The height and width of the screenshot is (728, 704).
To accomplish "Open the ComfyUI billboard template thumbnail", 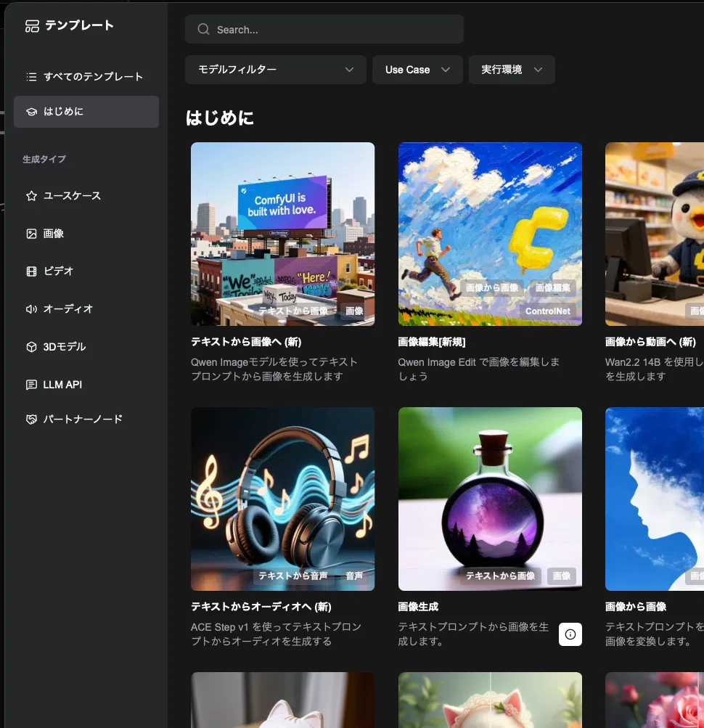I will (x=282, y=234).
